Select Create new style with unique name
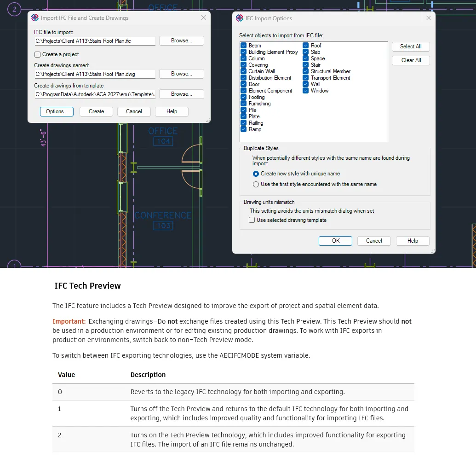This screenshot has height=476, width=476. click(x=256, y=174)
